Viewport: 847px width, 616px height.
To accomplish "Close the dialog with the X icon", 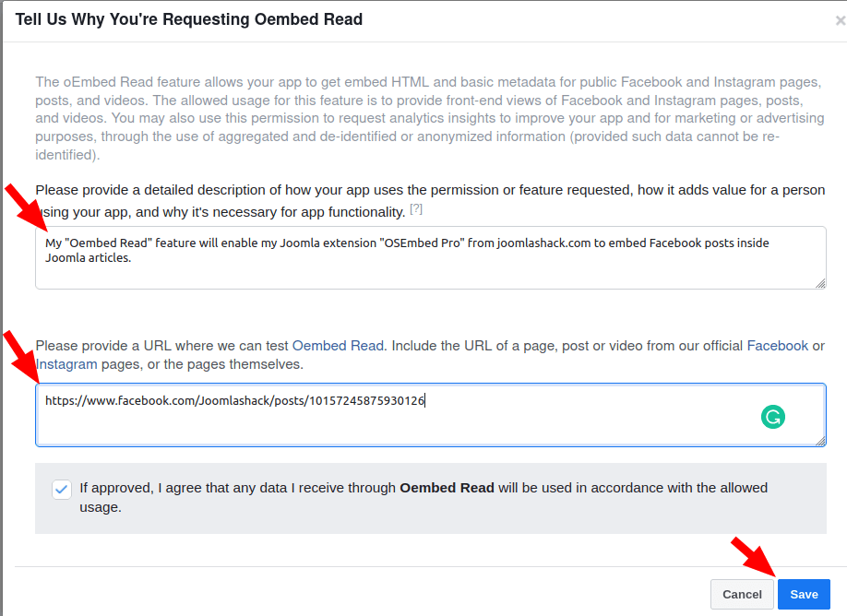I will click(x=840, y=19).
